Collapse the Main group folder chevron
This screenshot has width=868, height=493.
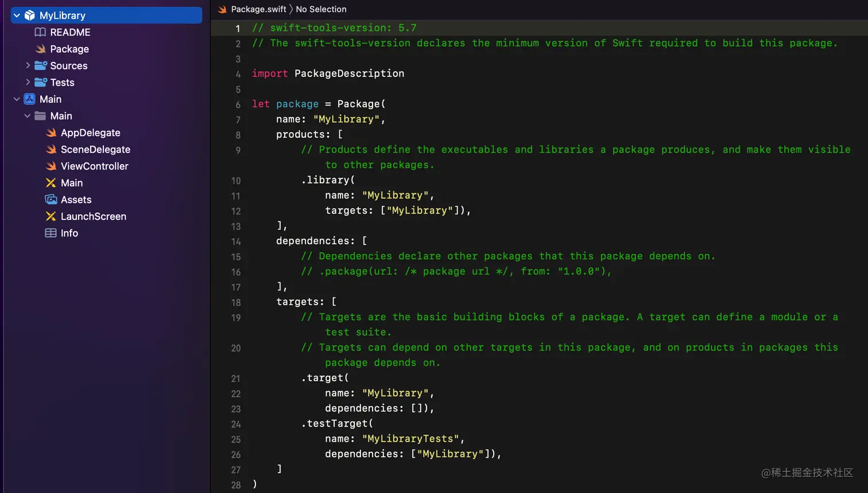(x=28, y=116)
